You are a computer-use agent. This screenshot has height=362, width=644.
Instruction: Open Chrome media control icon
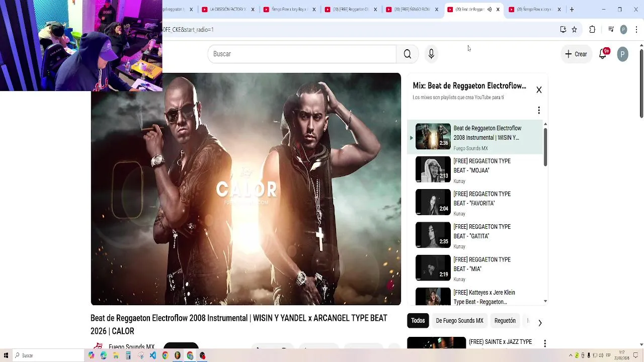(611, 30)
